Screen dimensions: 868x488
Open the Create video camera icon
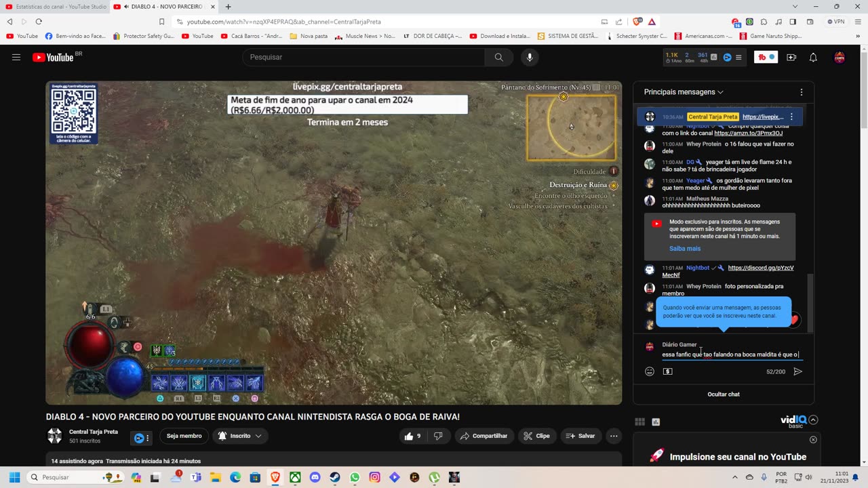(791, 57)
